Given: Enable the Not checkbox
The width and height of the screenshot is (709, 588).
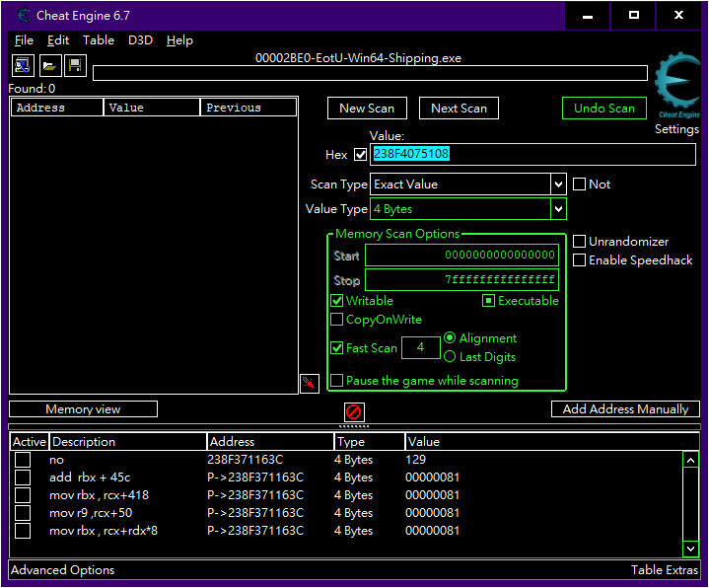Looking at the screenshot, I should click(579, 184).
